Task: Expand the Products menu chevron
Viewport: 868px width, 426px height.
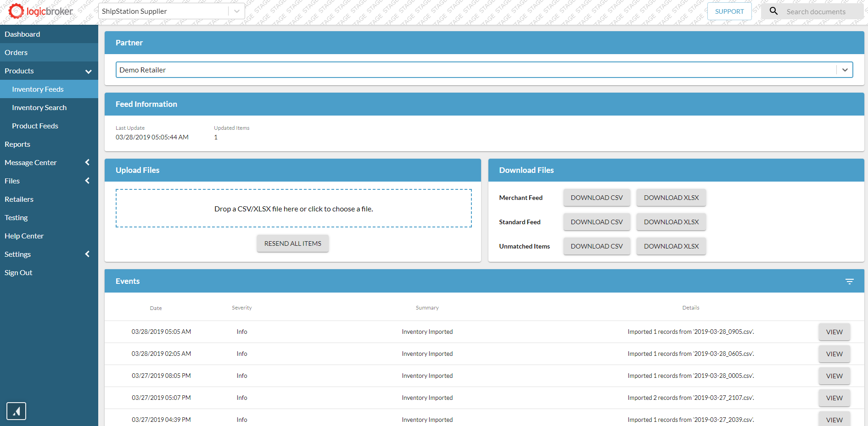Action: point(88,71)
